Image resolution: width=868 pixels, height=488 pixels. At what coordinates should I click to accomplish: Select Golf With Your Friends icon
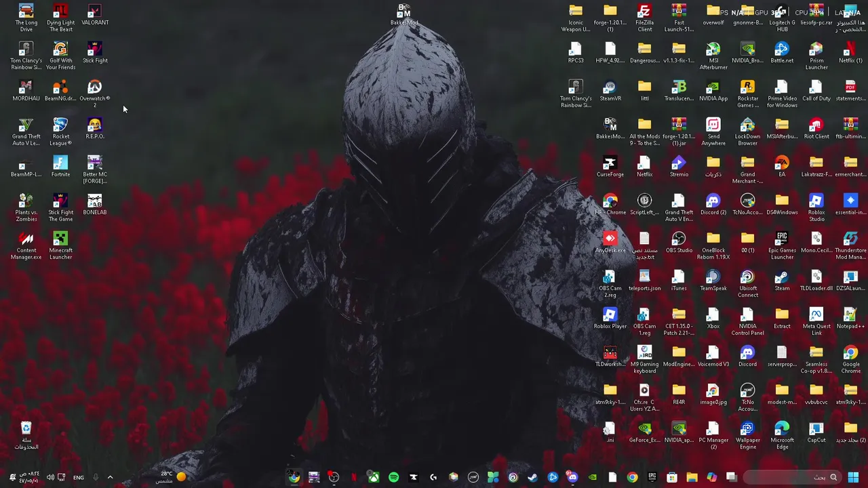(60, 56)
